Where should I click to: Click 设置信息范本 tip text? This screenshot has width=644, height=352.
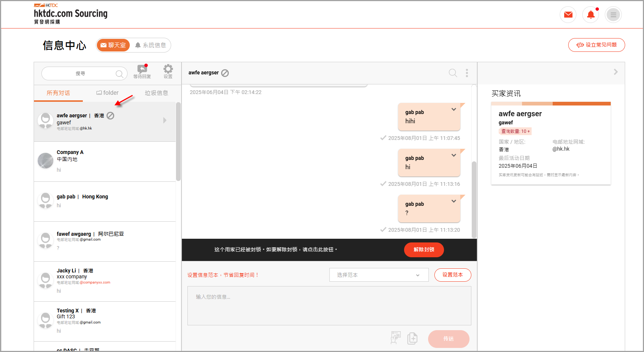coord(223,275)
